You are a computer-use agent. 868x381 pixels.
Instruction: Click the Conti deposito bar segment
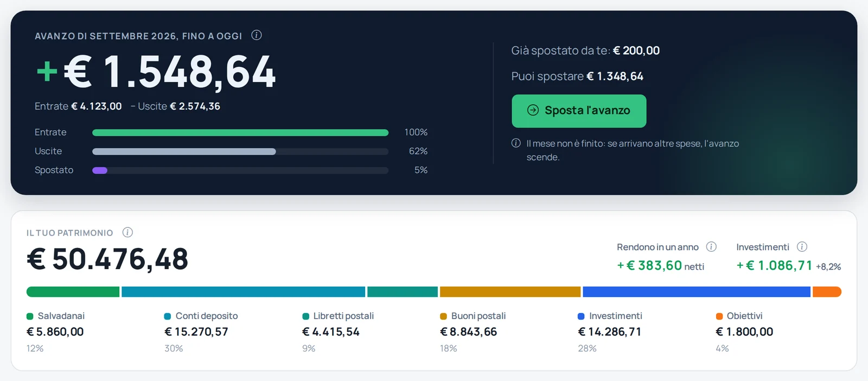point(243,292)
